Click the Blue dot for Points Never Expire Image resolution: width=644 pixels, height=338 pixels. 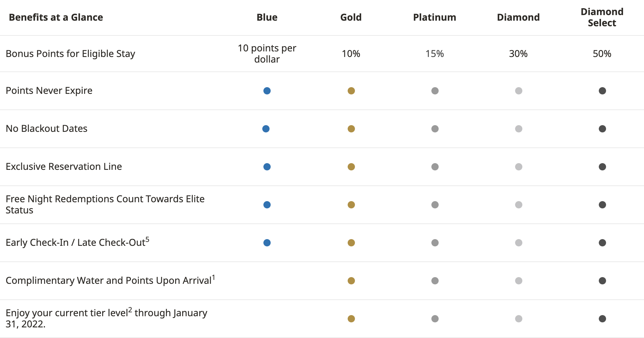click(x=267, y=91)
